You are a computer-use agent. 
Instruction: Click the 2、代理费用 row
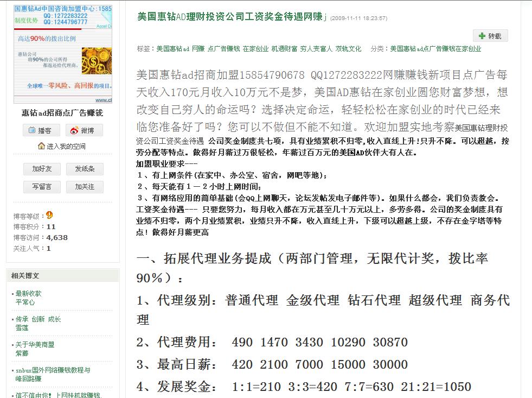[x=272, y=342]
